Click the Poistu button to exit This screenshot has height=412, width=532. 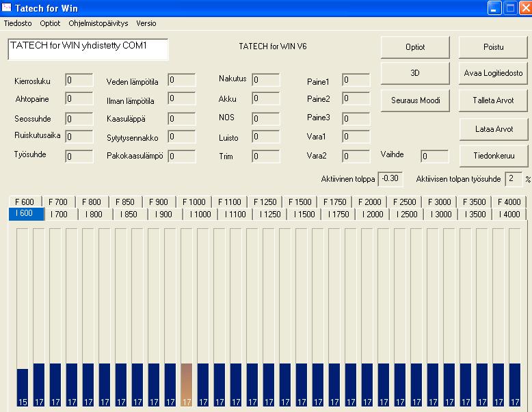pyautogui.click(x=493, y=47)
